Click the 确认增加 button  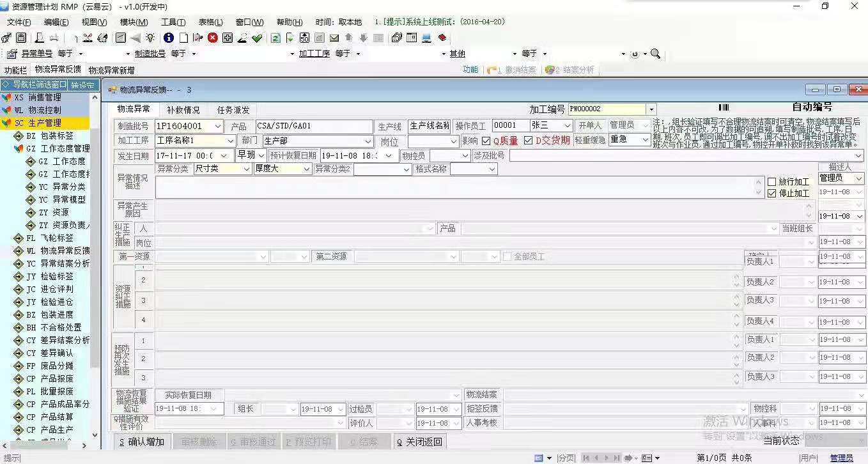pos(141,441)
